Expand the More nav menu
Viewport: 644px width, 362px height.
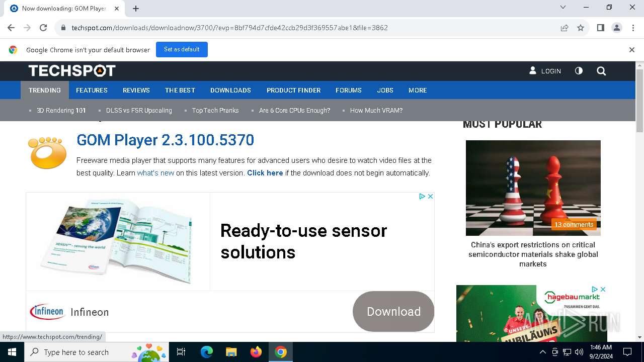point(418,90)
